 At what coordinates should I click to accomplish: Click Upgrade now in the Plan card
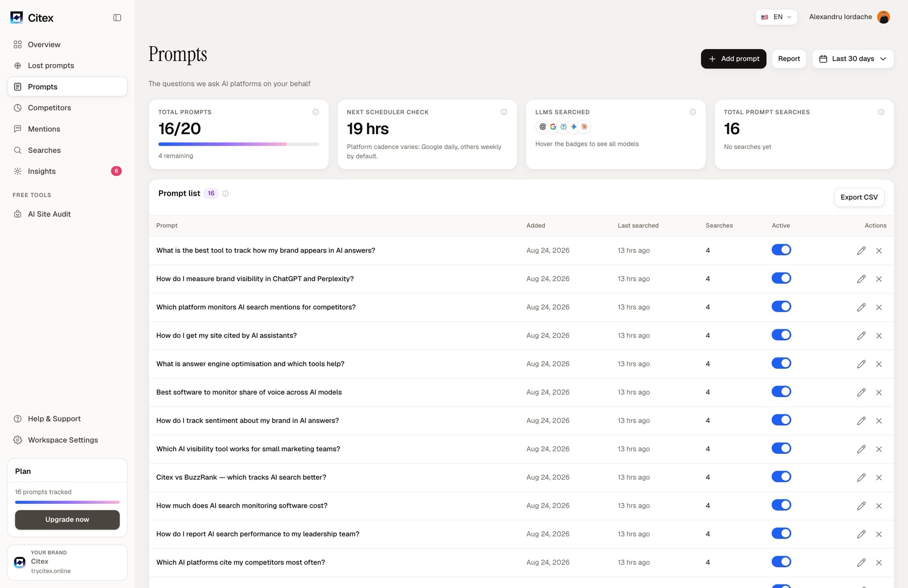click(x=67, y=519)
